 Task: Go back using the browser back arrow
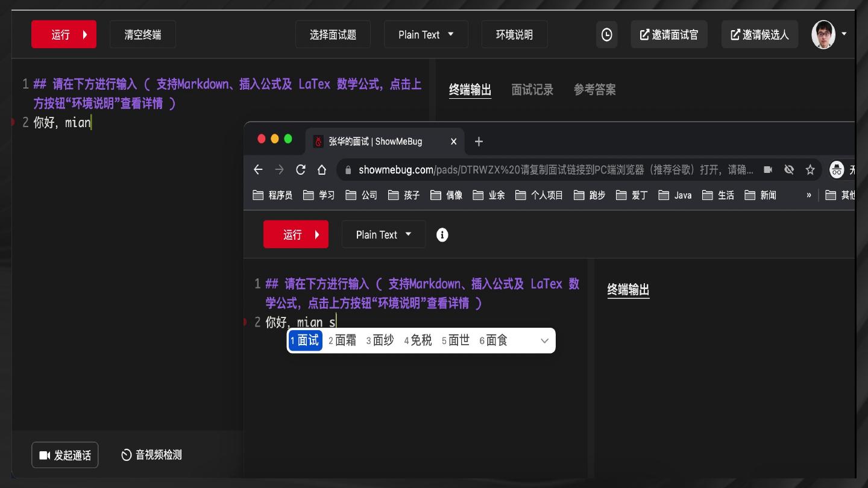pos(258,170)
